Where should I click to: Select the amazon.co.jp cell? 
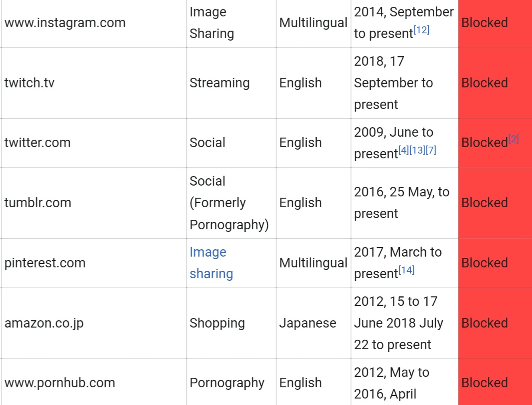coord(94,324)
